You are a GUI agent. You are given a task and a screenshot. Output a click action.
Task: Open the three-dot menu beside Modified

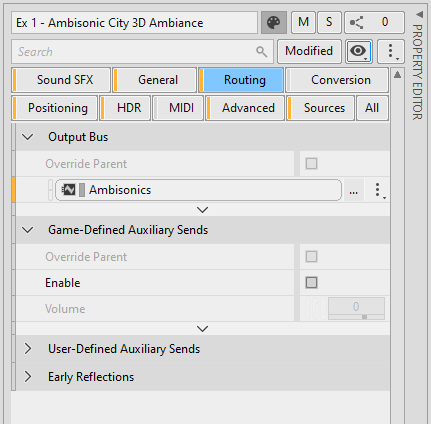point(391,51)
